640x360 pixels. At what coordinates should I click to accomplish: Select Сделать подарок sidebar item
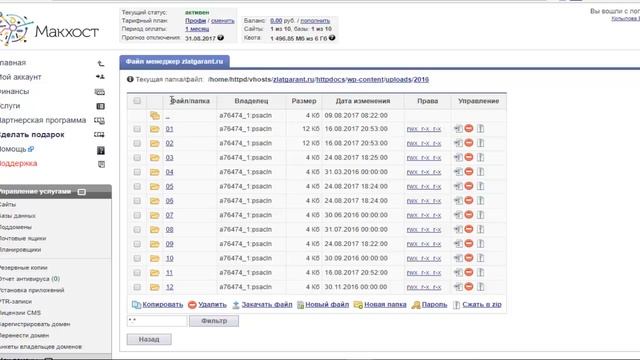click(32, 135)
